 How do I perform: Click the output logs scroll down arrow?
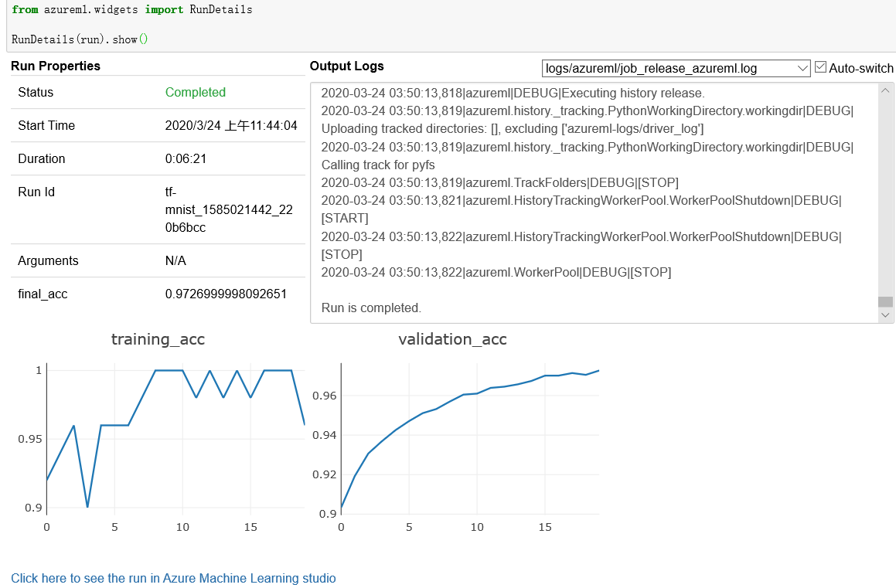(x=885, y=314)
